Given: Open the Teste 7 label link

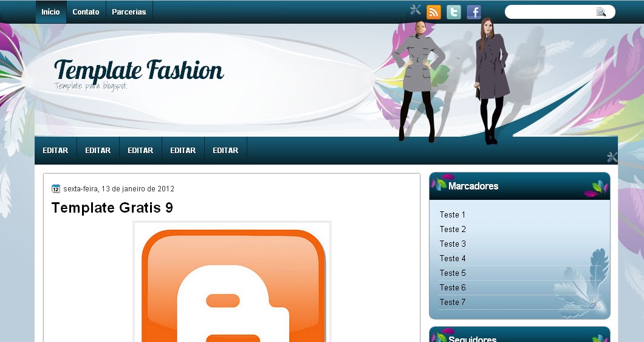Looking at the screenshot, I should tap(452, 302).
